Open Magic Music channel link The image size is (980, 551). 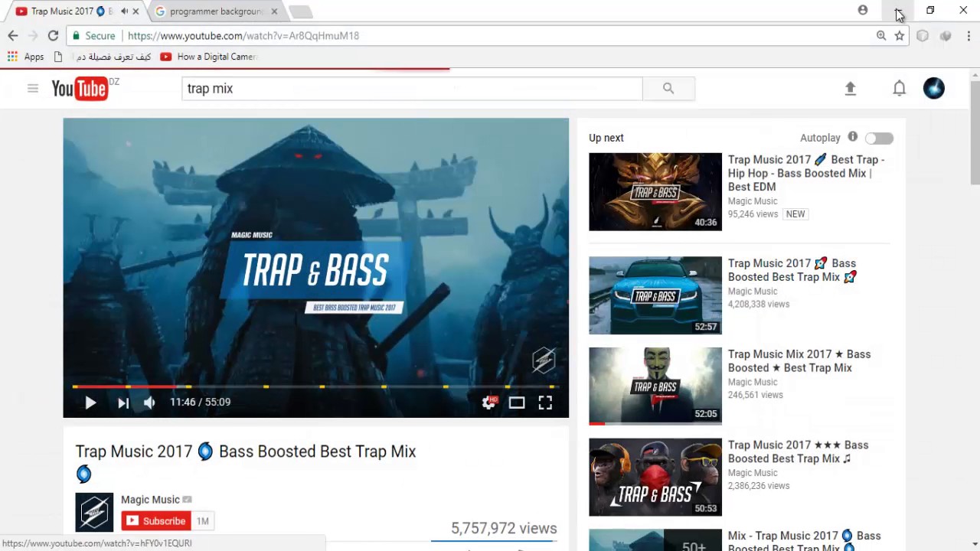(150, 500)
